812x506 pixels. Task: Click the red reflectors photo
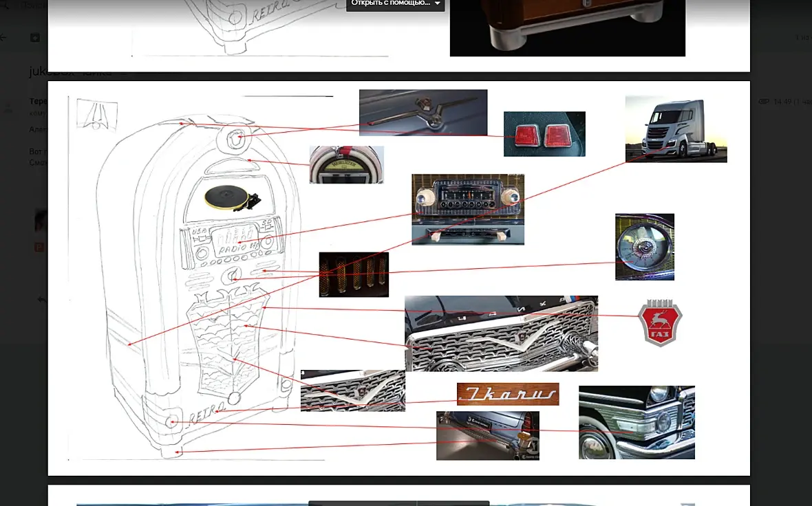(x=544, y=134)
